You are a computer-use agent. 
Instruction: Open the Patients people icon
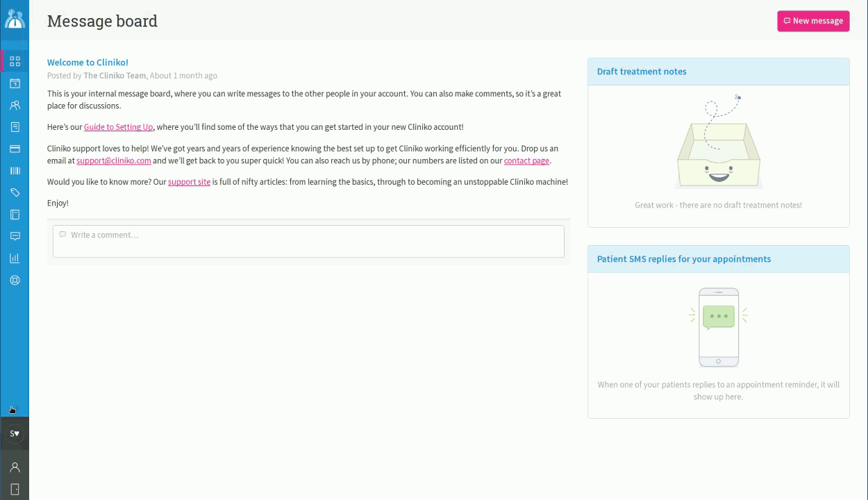point(15,106)
